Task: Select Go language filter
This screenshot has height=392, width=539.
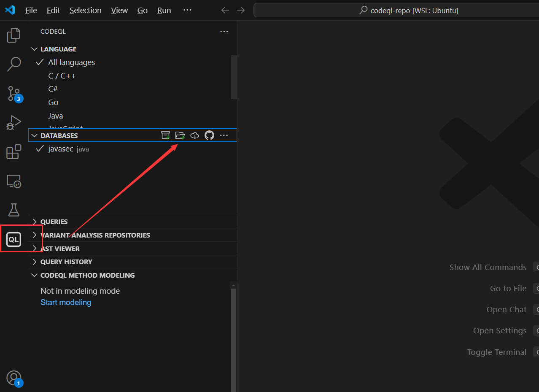Action: pos(132,103)
